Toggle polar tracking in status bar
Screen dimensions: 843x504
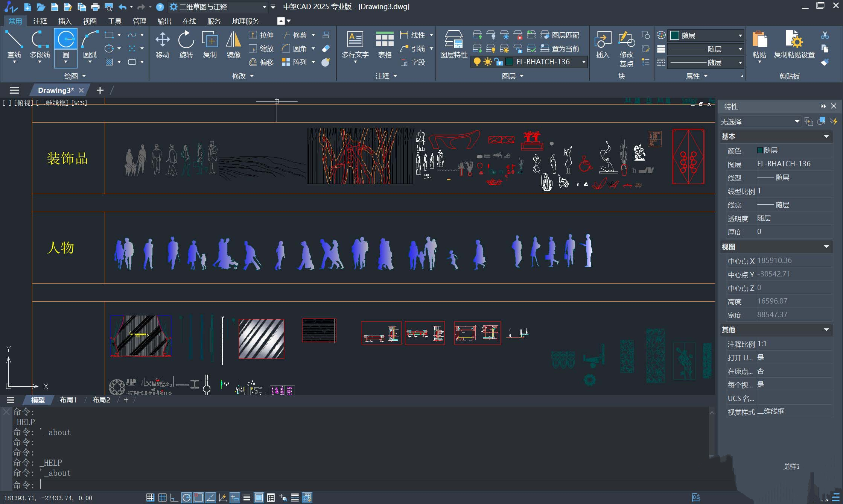(x=186, y=498)
